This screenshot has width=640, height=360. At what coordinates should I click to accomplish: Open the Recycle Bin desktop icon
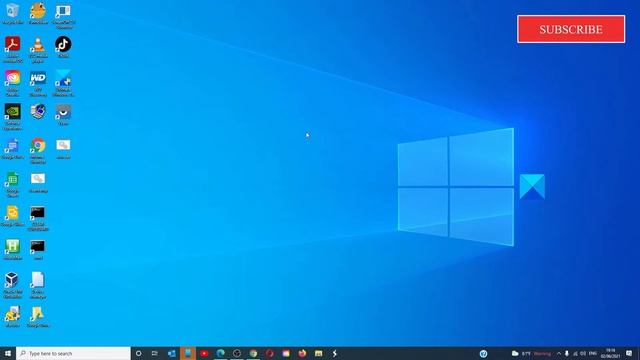(x=13, y=12)
